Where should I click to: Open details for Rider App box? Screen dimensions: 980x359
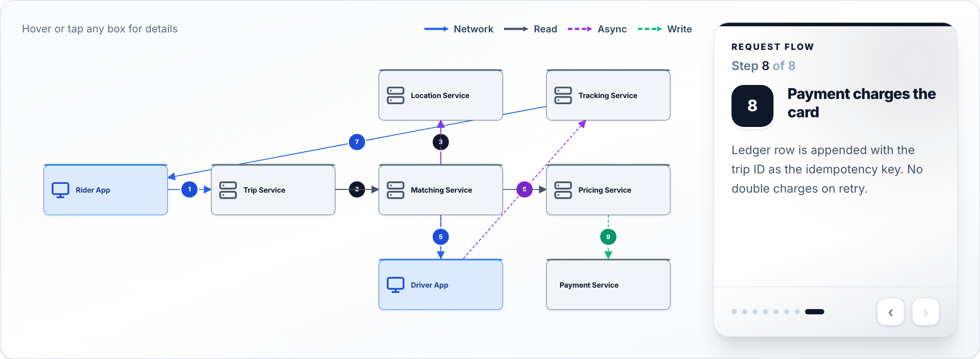click(105, 190)
